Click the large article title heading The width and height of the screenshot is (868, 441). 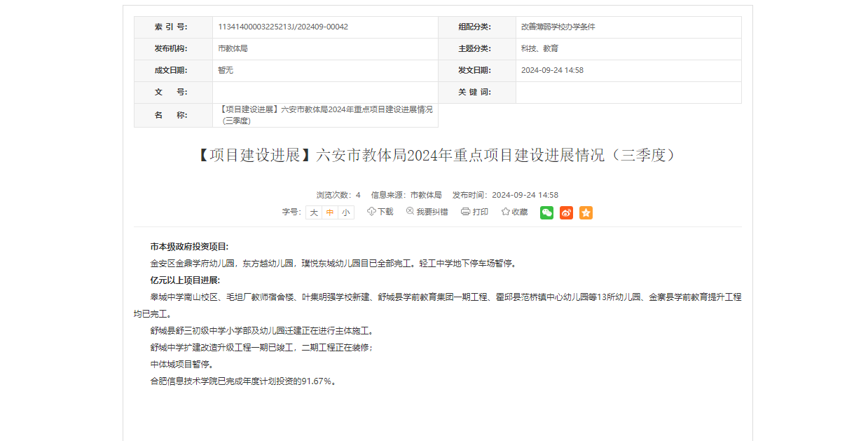click(437, 155)
